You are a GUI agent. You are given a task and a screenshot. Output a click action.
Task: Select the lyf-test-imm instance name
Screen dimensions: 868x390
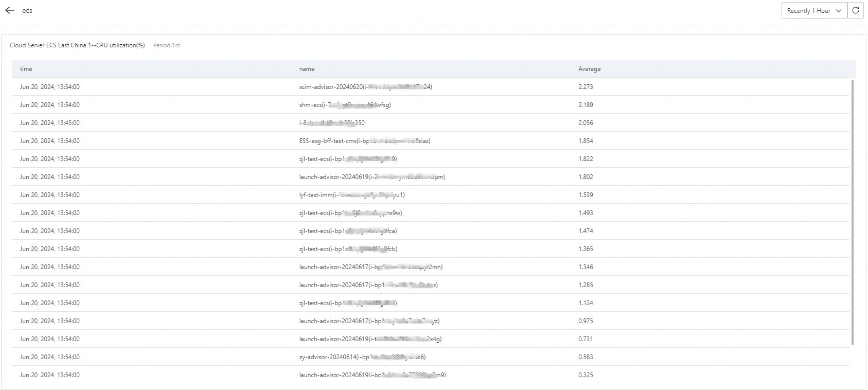pyautogui.click(x=352, y=195)
